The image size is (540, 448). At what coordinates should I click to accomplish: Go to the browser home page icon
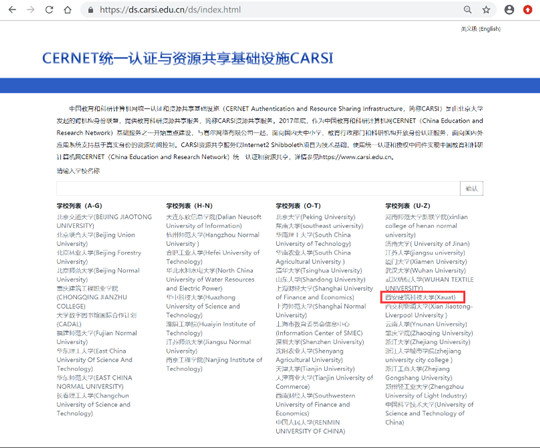(68, 10)
